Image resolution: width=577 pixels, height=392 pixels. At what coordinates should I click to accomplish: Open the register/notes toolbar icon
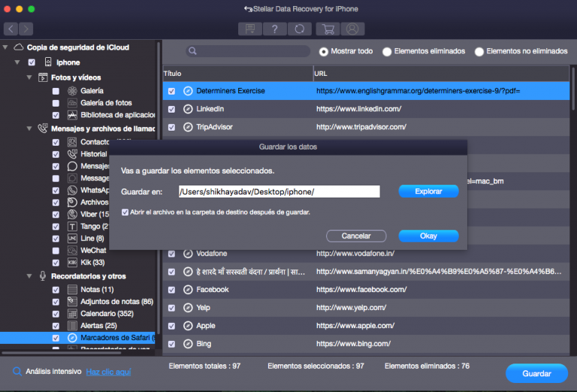pos(250,29)
